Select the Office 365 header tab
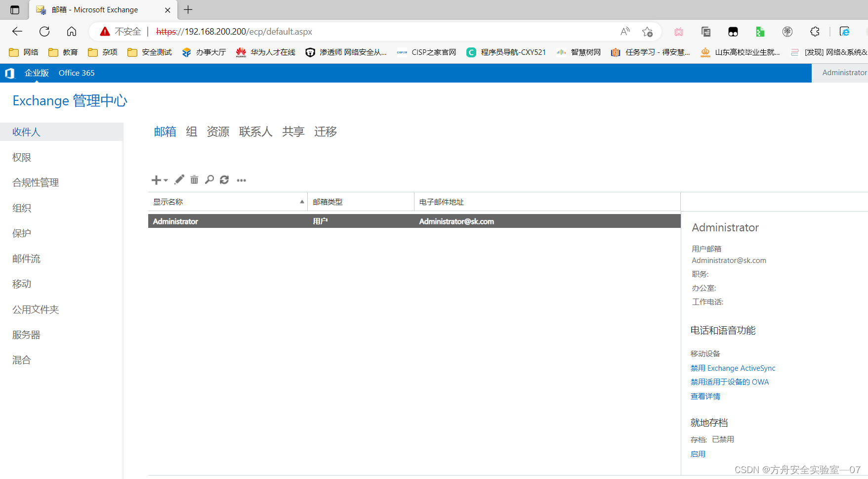The width and height of the screenshot is (868, 479). 77,73
